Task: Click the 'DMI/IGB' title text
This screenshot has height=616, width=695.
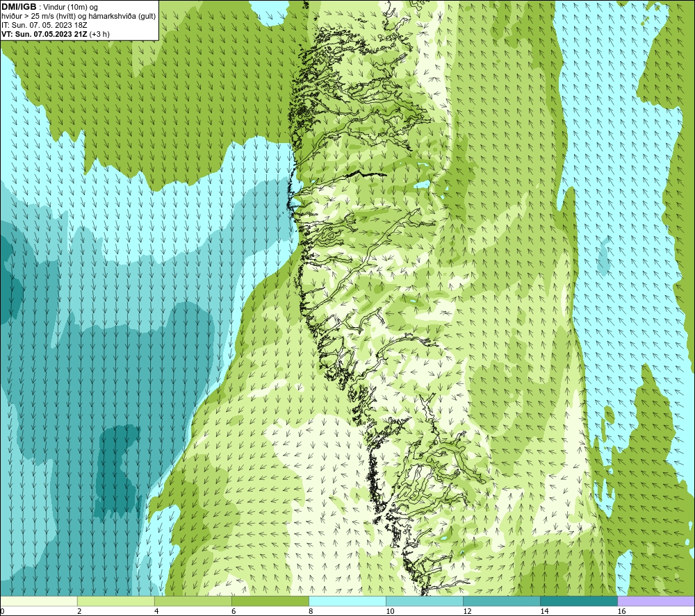Action: pyautogui.click(x=19, y=7)
